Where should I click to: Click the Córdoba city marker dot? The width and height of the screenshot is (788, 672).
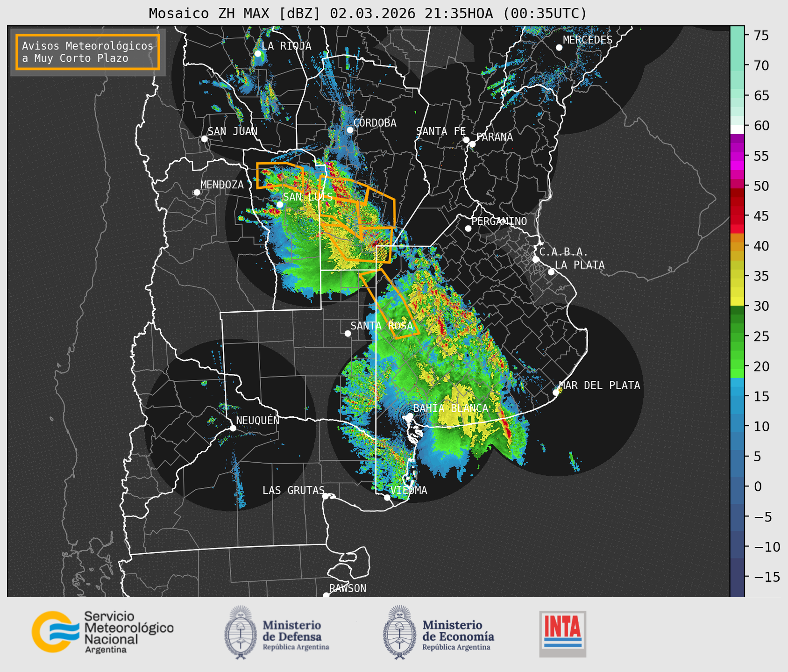tap(350, 130)
